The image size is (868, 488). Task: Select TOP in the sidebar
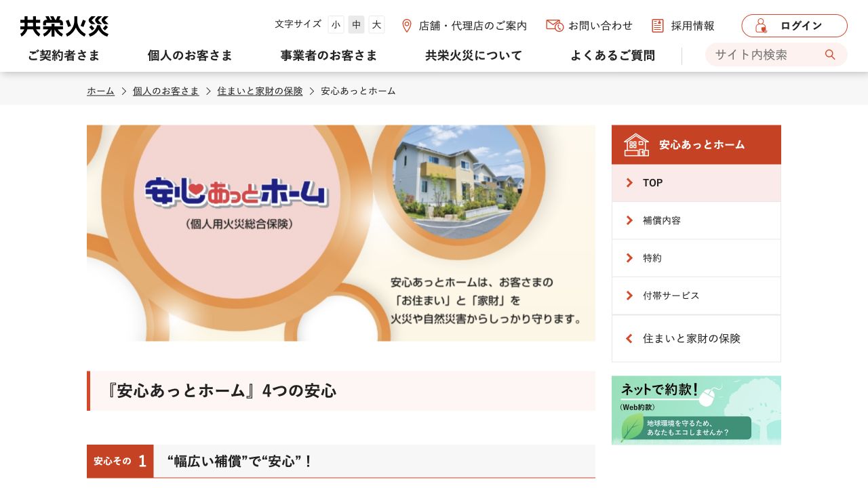tap(696, 183)
